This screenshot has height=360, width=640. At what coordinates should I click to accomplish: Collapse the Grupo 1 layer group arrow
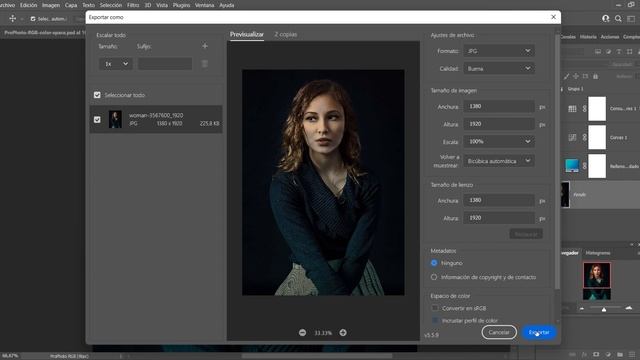pyautogui.click(x=562, y=89)
